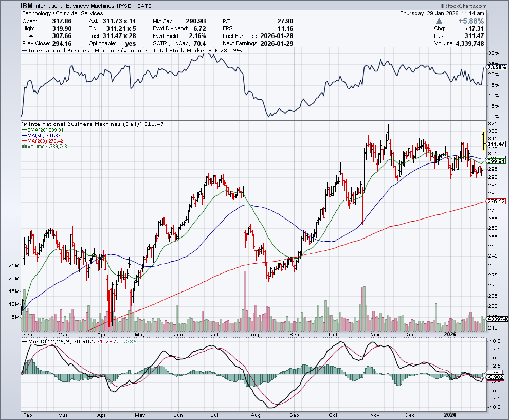Click the 23.59% value tag on the ratio panel
The height and width of the screenshot is (420, 509).
(496, 67)
